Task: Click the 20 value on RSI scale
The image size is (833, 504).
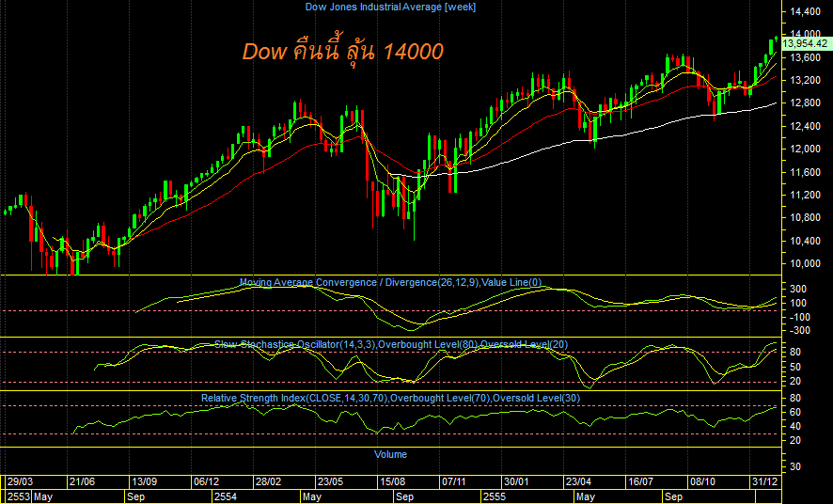Action: click(x=795, y=441)
